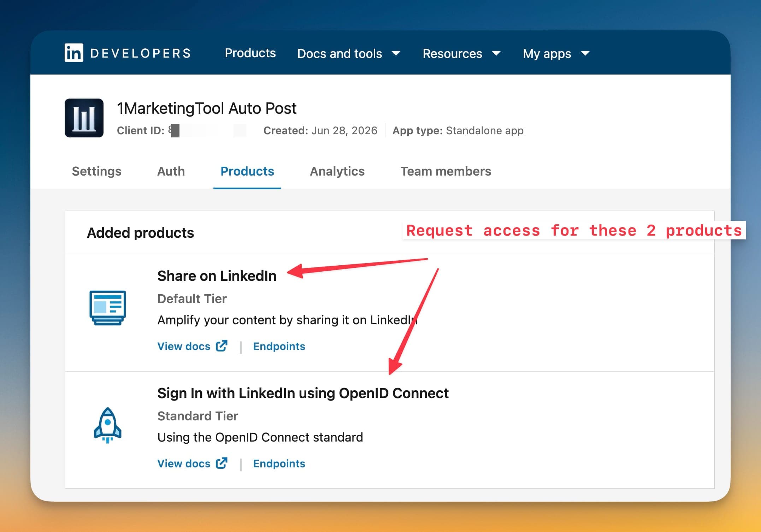Open Endpoints for Sign In with LinkedIn

click(279, 463)
